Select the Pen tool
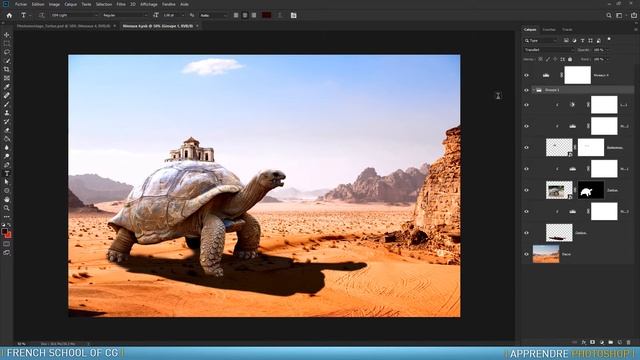This screenshot has height=360, width=640. coord(7,165)
